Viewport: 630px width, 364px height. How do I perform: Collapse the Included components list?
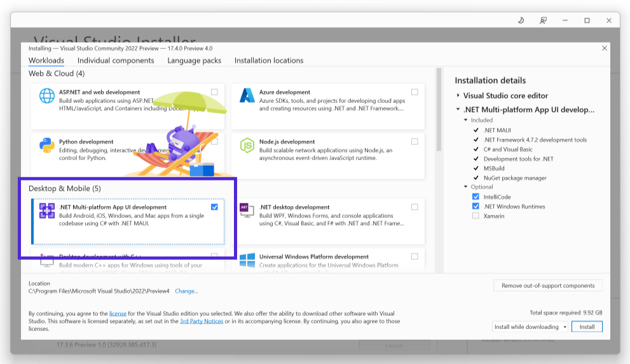(466, 120)
